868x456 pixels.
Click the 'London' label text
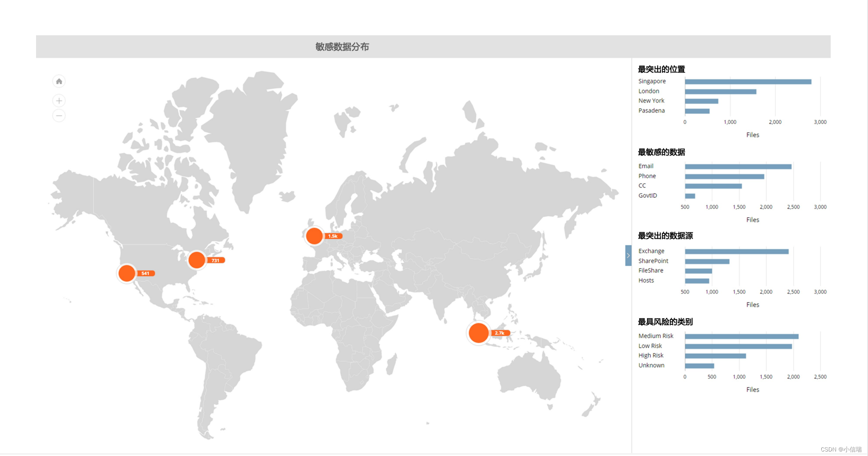pos(649,91)
